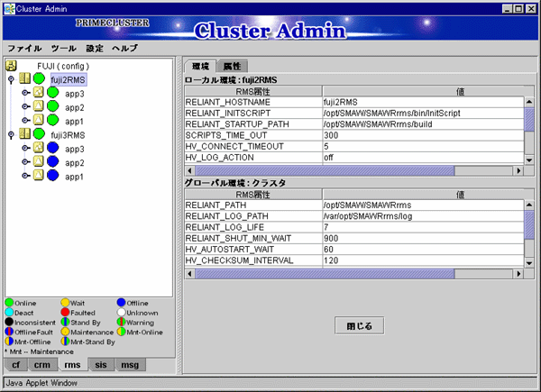Click green status circle of app1 under fuji2RMS
The image size is (541, 392).
coord(52,121)
